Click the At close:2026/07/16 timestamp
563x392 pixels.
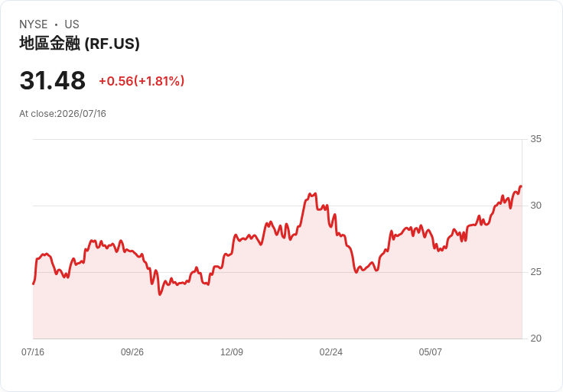pos(63,114)
